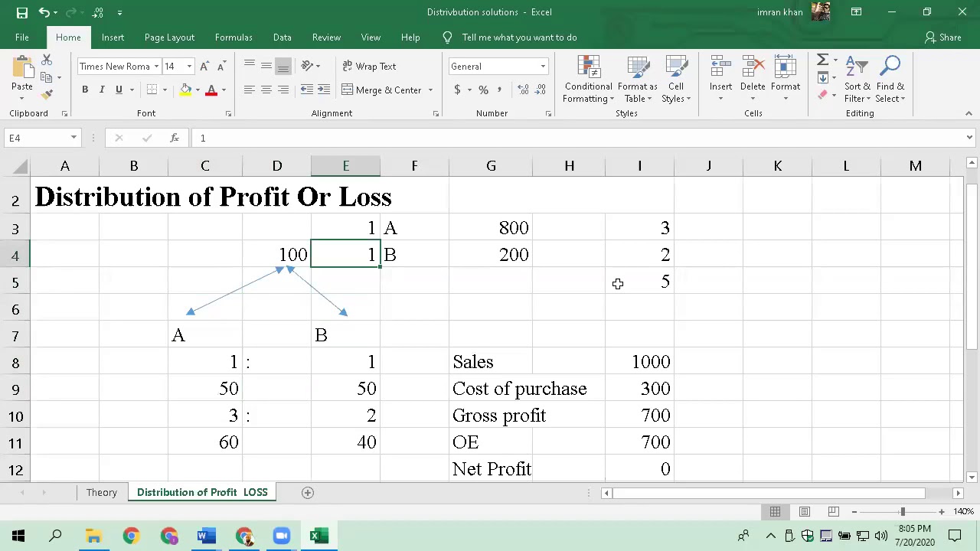Open Cell Styles gallery
The image size is (980, 551).
[x=676, y=80]
